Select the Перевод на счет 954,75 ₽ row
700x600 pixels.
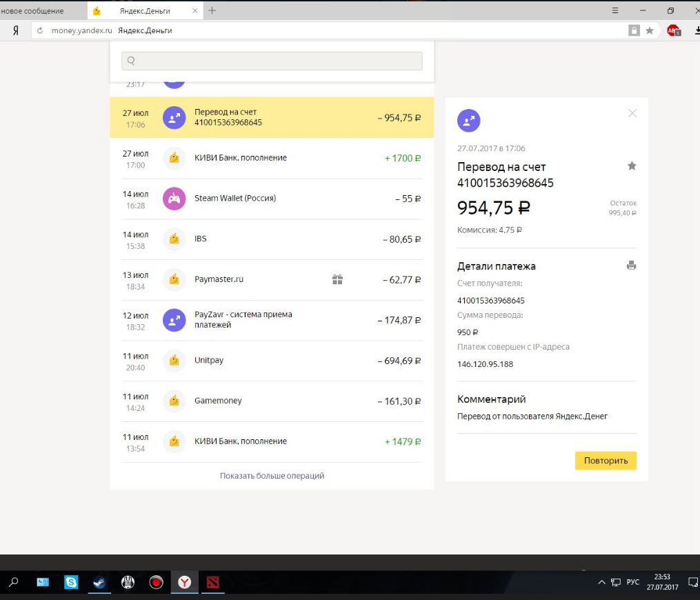[x=272, y=117]
